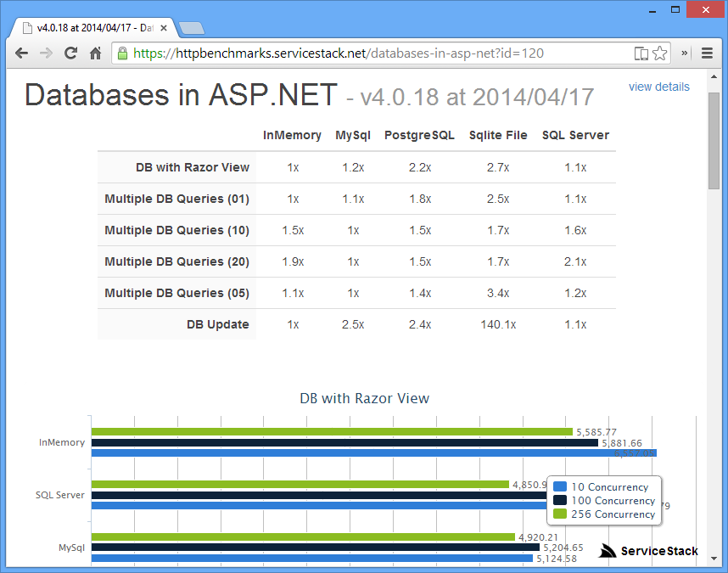The image size is (728, 573).
Task: Click the green SSL padlock icon
Action: pos(123,53)
